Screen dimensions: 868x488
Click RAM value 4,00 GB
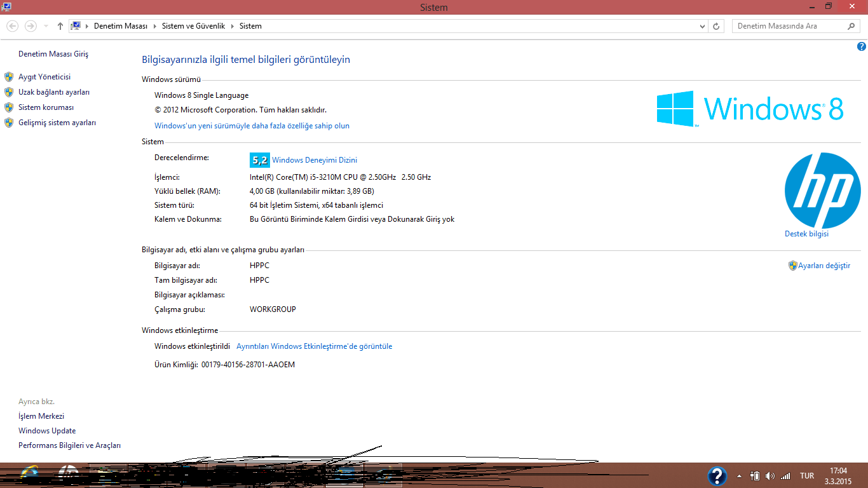[x=312, y=191]
